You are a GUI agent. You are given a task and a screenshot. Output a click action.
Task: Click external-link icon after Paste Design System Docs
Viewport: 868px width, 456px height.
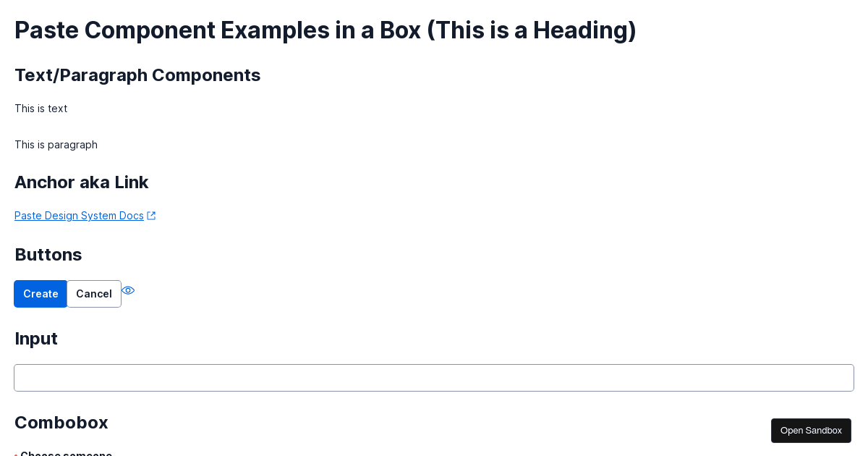[x=151, y=216]
